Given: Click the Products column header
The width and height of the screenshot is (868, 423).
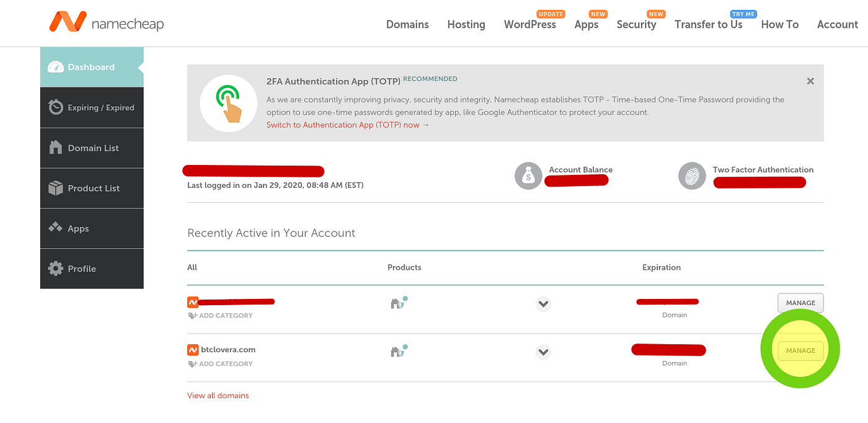Looking at the screenshot, I should pos(404,267).
